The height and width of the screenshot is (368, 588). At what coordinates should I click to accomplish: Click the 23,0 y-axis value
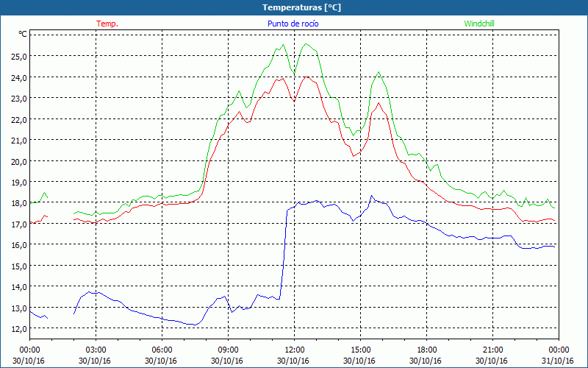coord(20,98)
